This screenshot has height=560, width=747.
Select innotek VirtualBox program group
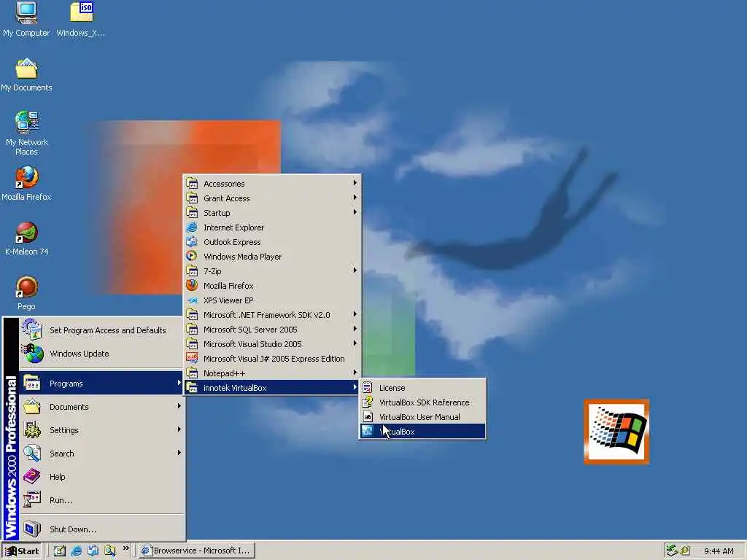click(272, 388)
